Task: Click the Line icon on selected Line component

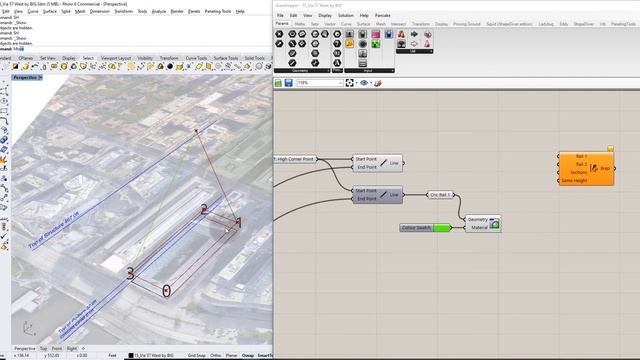Action: click(383, 195)
